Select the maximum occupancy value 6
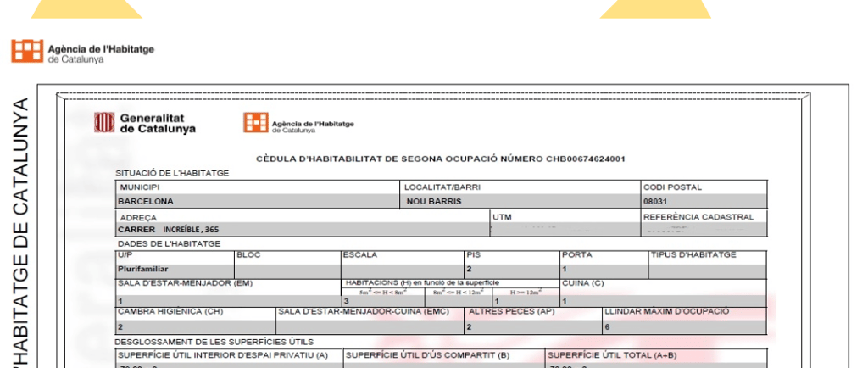868x368 pixels. coord(607,327)
